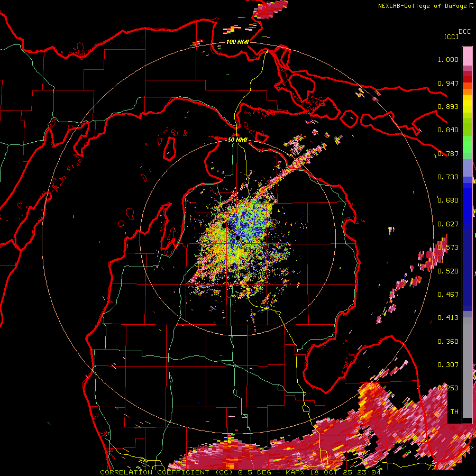Click the KAPX station identifier in footer

click(x=296, y=472)
